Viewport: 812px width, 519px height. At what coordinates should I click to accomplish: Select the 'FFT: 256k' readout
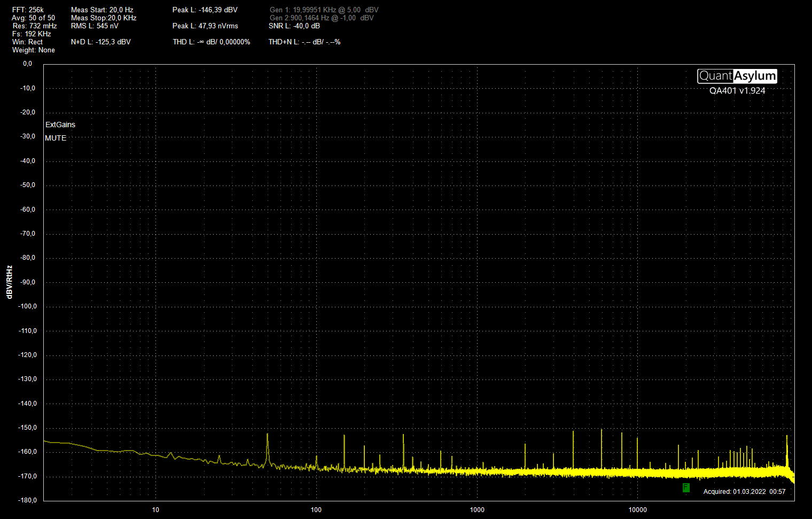pos(28,10)
